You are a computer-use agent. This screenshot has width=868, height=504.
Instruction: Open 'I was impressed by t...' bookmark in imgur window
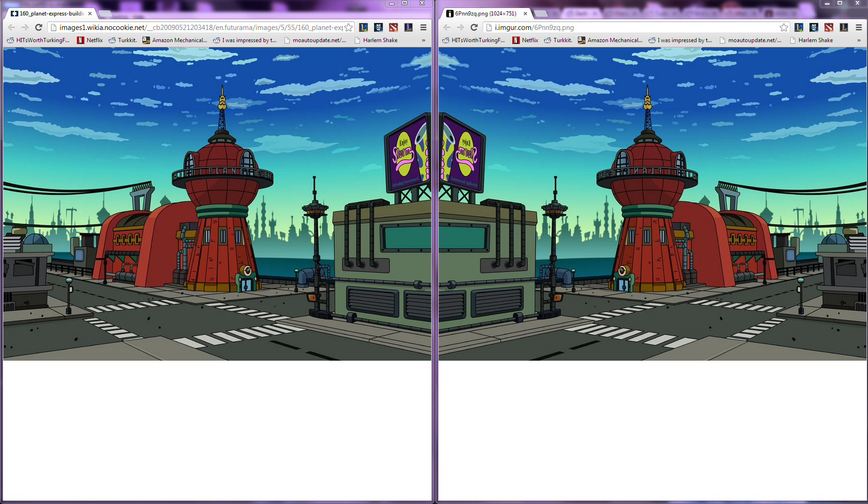680,40
